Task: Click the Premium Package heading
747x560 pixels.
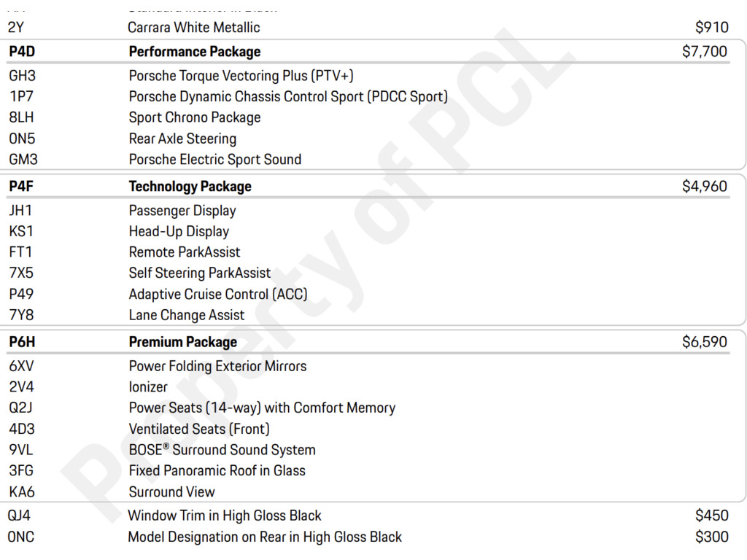Action: click(x=182, y=342)
